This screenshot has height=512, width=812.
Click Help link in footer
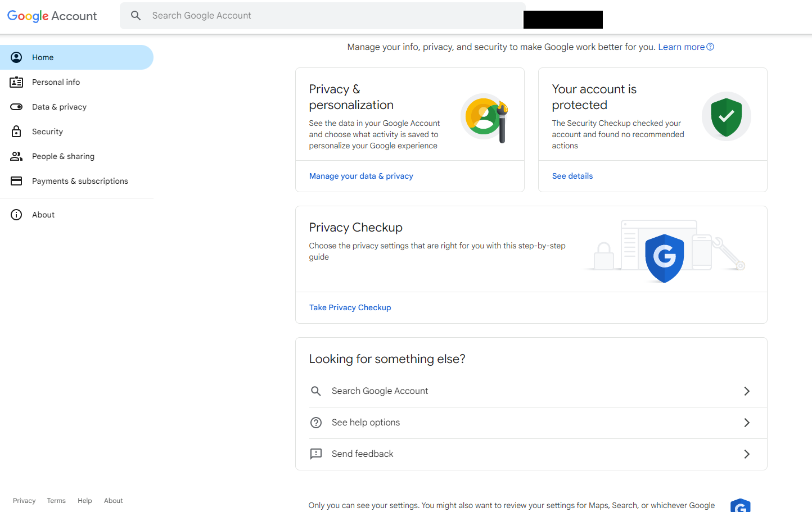click(85, 501)
